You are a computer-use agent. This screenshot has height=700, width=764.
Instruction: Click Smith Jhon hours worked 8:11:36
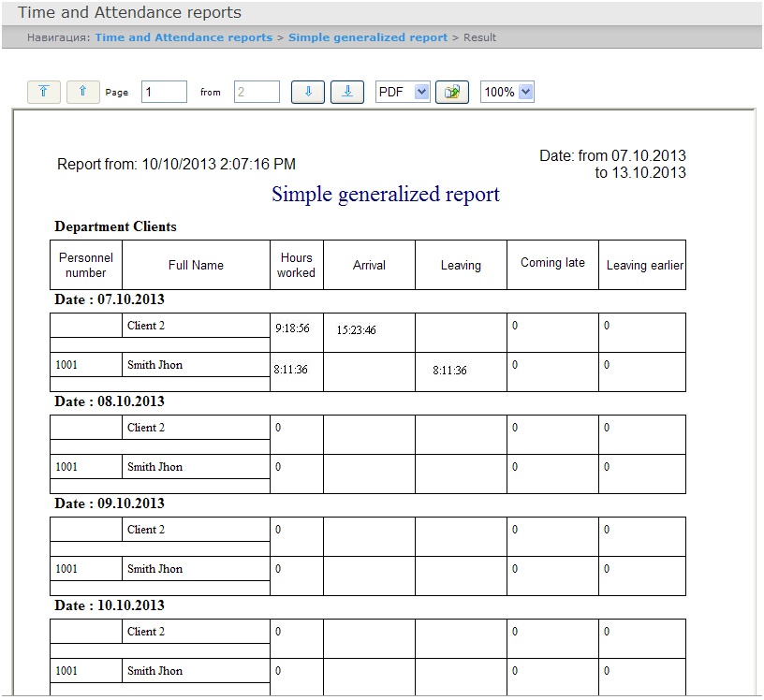point(291,370)
